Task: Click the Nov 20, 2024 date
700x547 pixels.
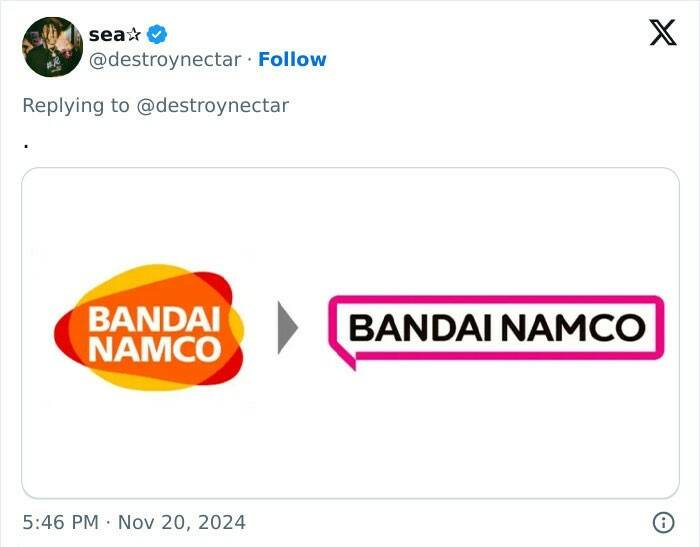Action: click(x=182, y=522)
